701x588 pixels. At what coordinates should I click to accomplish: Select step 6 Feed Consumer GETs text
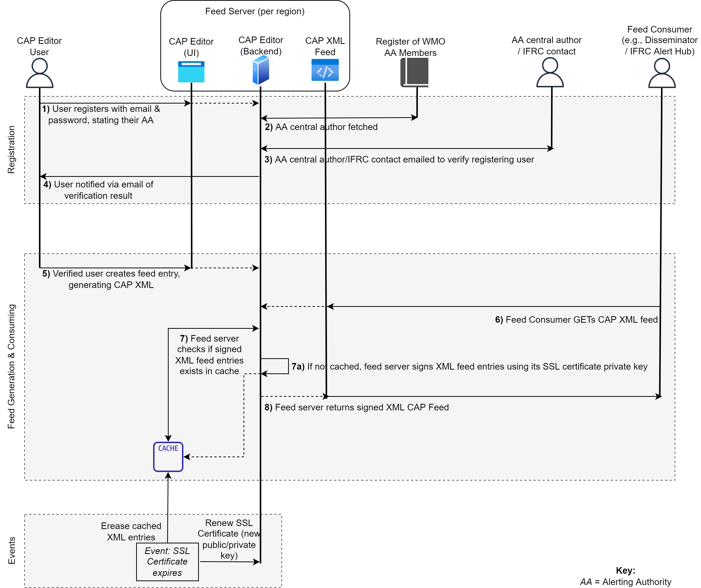(576, 319)
